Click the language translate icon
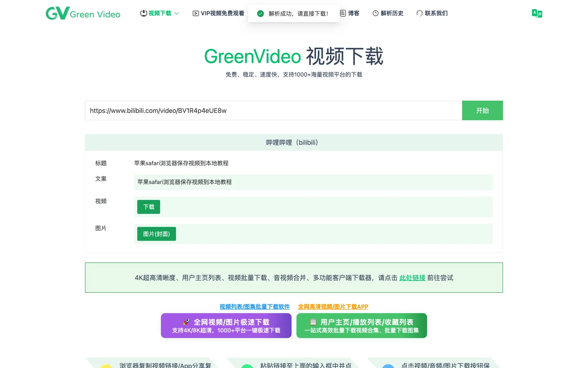Image resolution: width=588 pixels, height=368 pixels. [x=537, y=13]
